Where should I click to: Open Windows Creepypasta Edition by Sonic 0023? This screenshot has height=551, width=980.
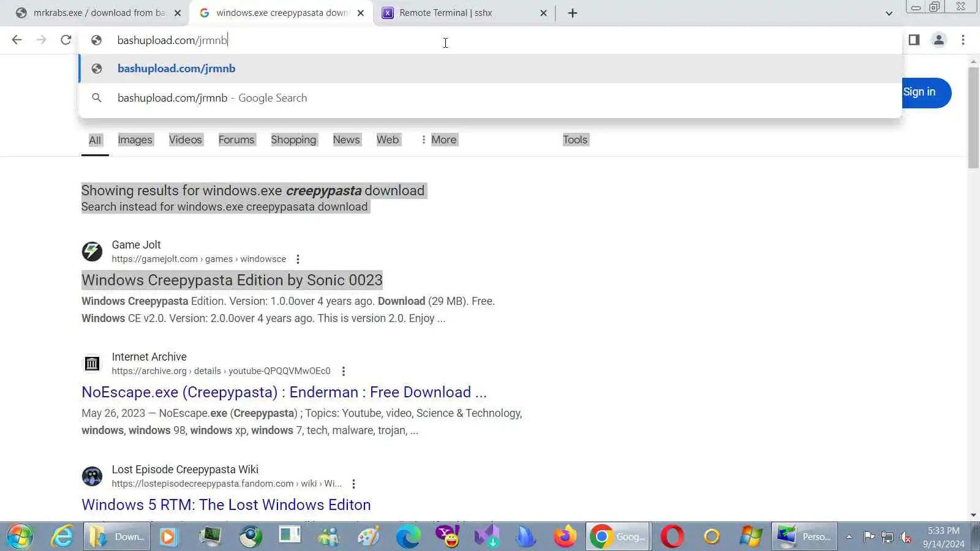(232, 280)
